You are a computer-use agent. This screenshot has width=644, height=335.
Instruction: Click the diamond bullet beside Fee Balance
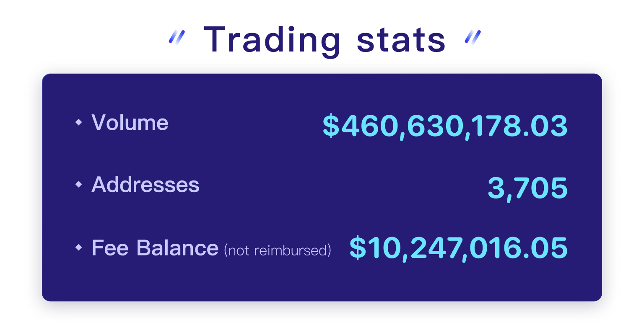coord(79,247)
